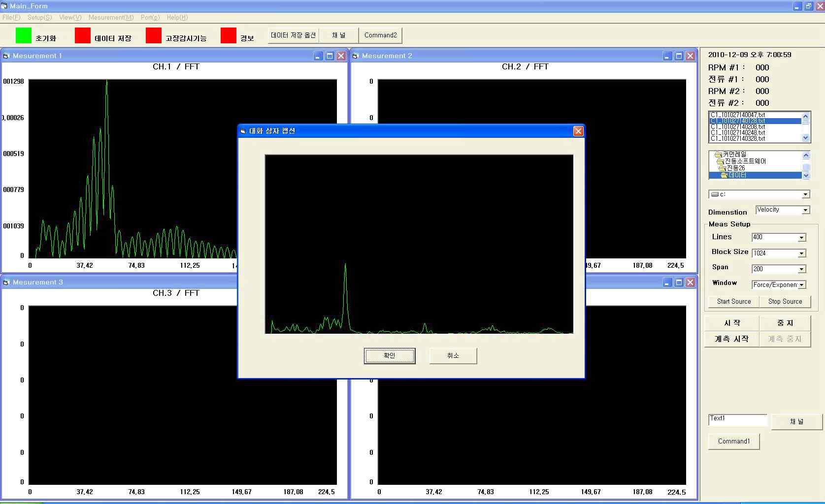Screen dimensions: 825x504
Task: Click the red 데이터 저장 indicator
Action: pyautogui.click(x=83, y=35)
